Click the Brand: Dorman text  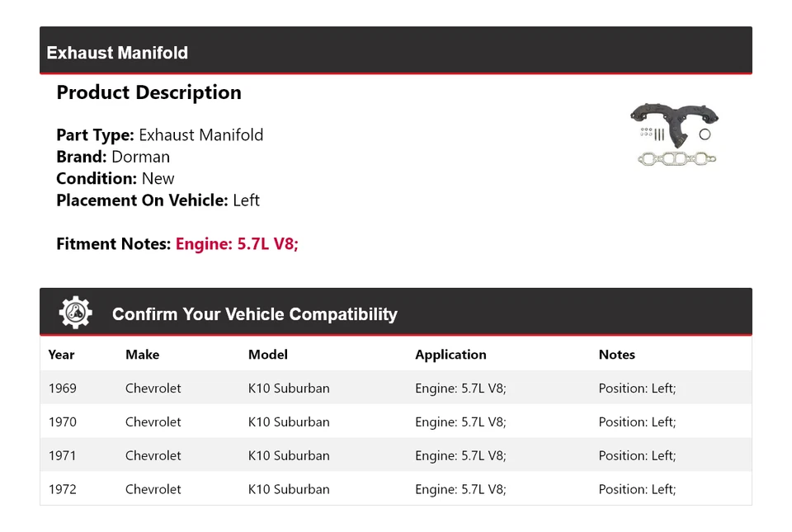(113, 157)
